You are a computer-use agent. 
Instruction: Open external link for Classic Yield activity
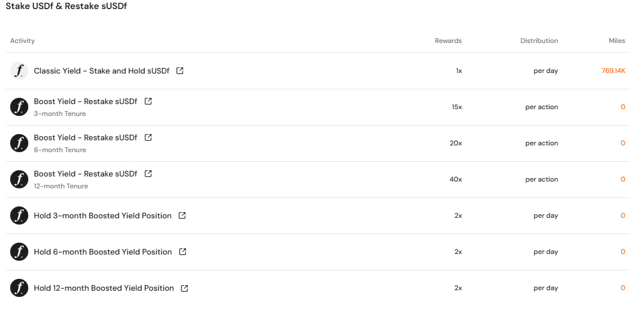180,71
